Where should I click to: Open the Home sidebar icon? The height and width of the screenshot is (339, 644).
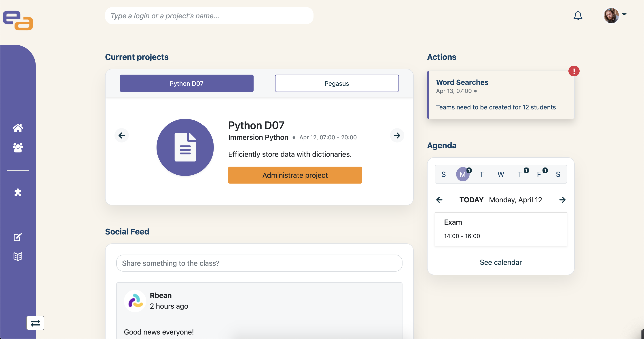click(18, 128)
